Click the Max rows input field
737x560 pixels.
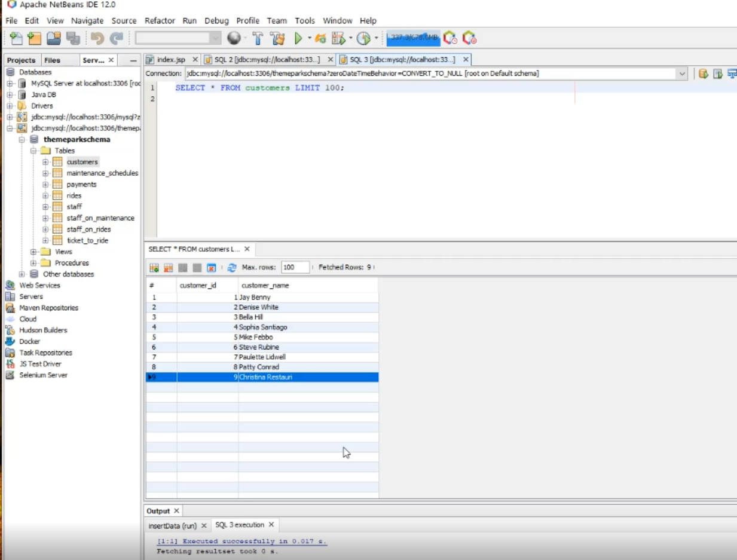click(295, 267)
